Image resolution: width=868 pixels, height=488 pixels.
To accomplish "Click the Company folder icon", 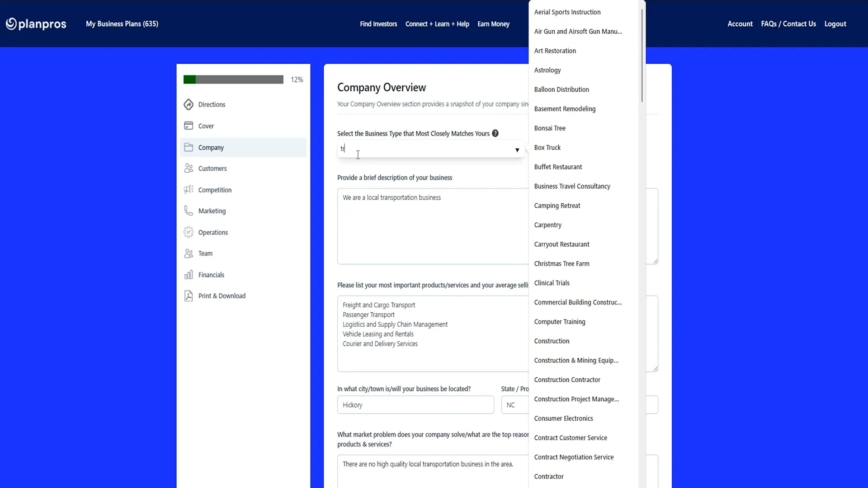I will 189,147.
